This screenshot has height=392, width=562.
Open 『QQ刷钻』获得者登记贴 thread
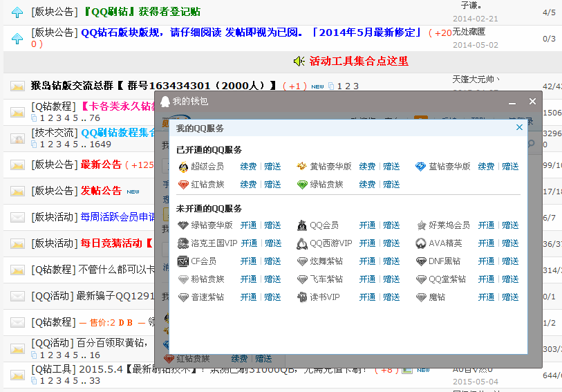[142, 12]
